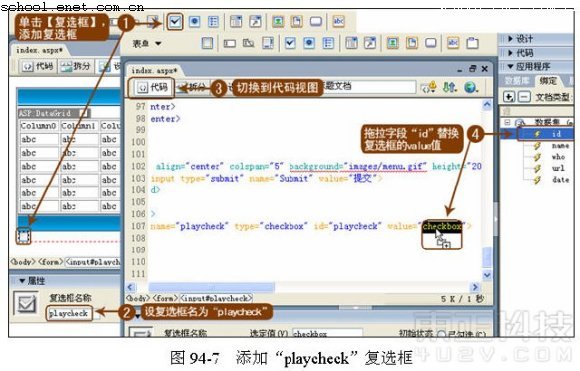580x371 pixels.
Task: Click the Image Field icon in the topmost insert bar
Action: click(278, 22)
